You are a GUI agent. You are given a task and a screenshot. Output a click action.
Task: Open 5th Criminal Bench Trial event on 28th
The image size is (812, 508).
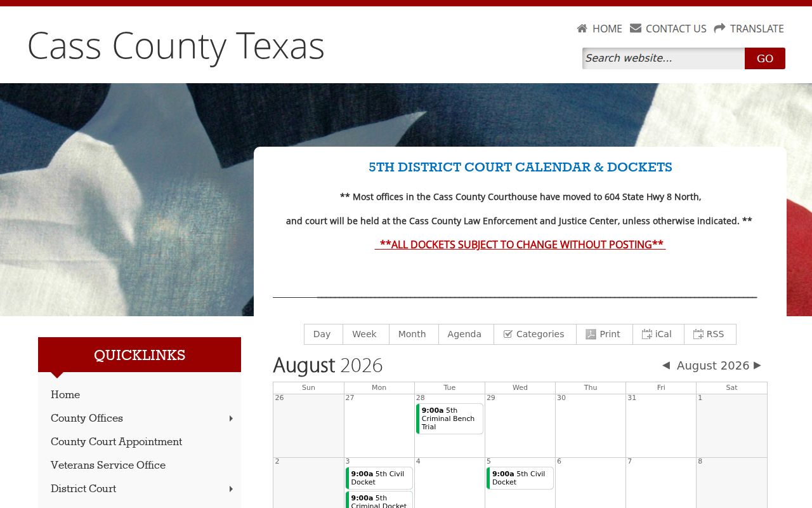point(450,418)
